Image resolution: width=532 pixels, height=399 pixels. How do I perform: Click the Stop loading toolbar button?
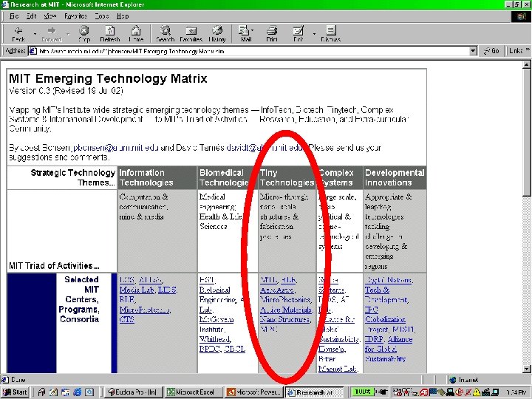pyautogui.click(x=84, y=34)
